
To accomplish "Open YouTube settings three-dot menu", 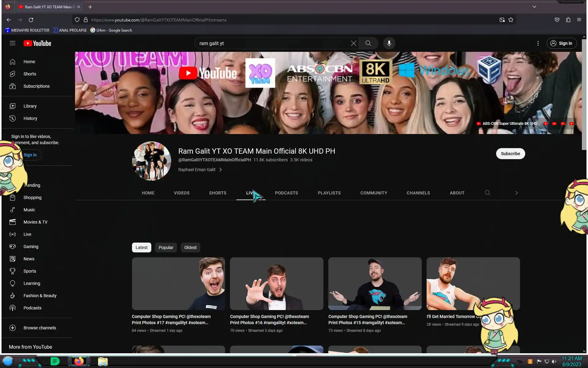I will pos(538,43).
